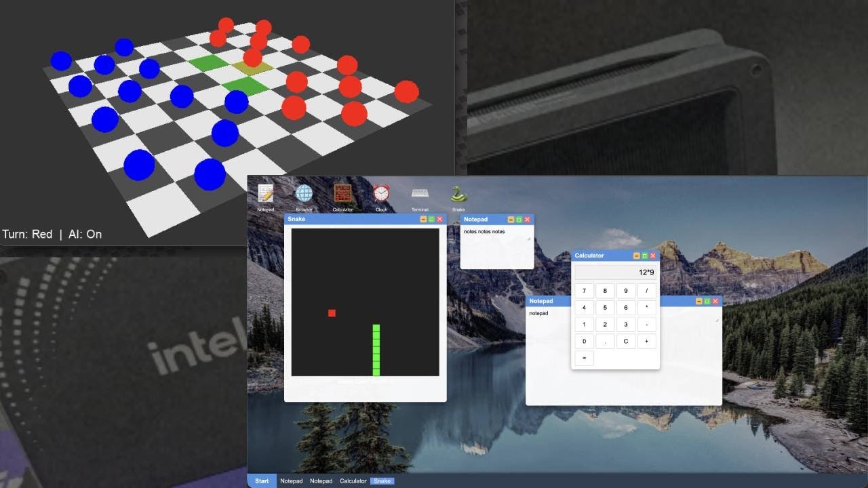Screen dimensions: 868x488
Task: Minimize the Snake window
Action: point(423,220)
